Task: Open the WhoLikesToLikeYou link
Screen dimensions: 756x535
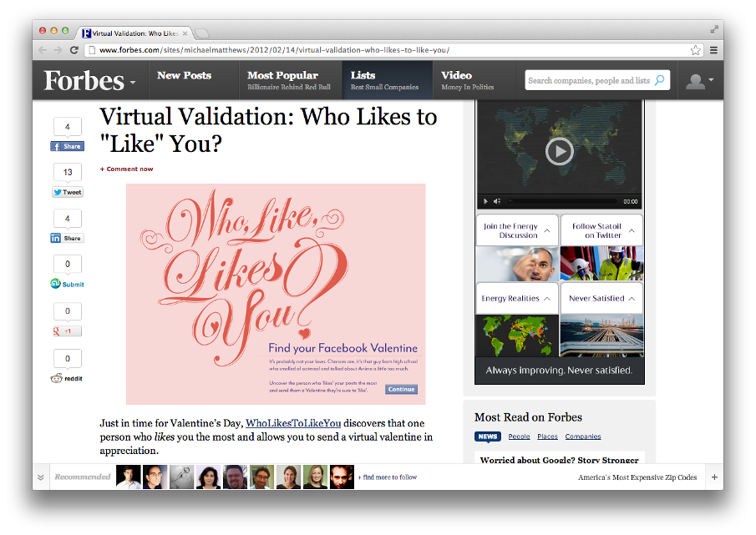Action: point(293,423)
